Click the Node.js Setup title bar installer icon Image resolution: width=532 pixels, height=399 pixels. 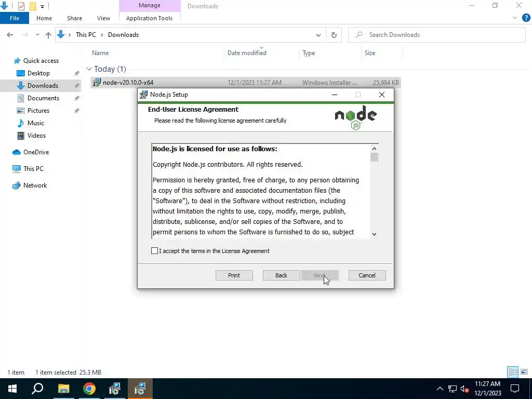click(143, 95)
